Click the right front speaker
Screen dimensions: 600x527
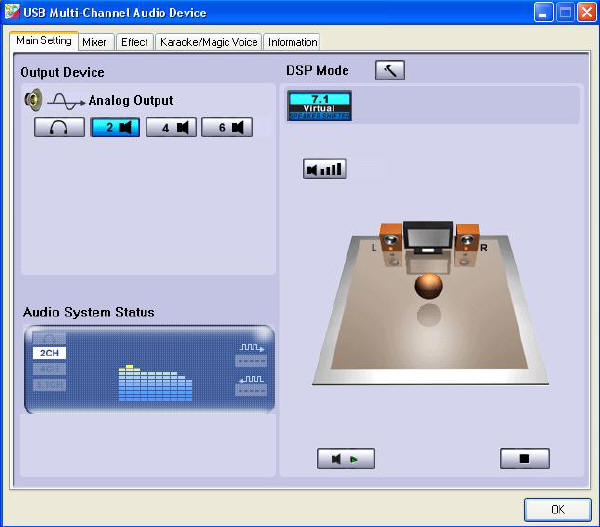click(x=467, y=244)
